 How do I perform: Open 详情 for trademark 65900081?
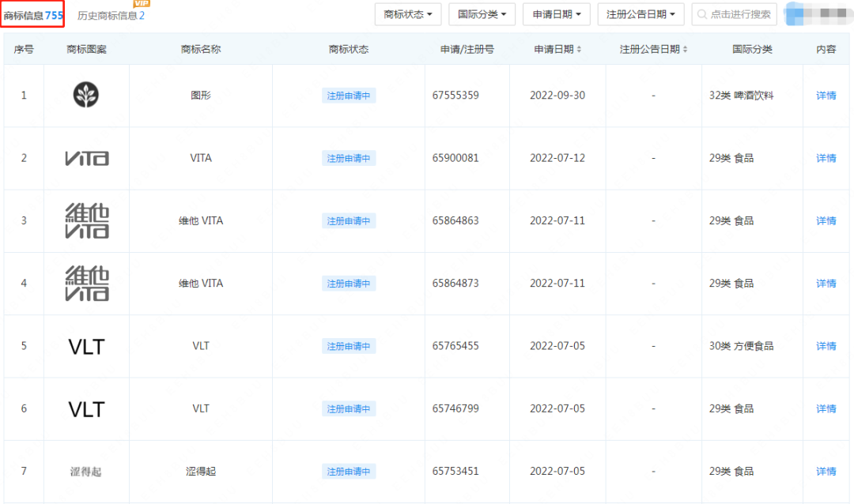pyautogui.click(x=826, y=158)
